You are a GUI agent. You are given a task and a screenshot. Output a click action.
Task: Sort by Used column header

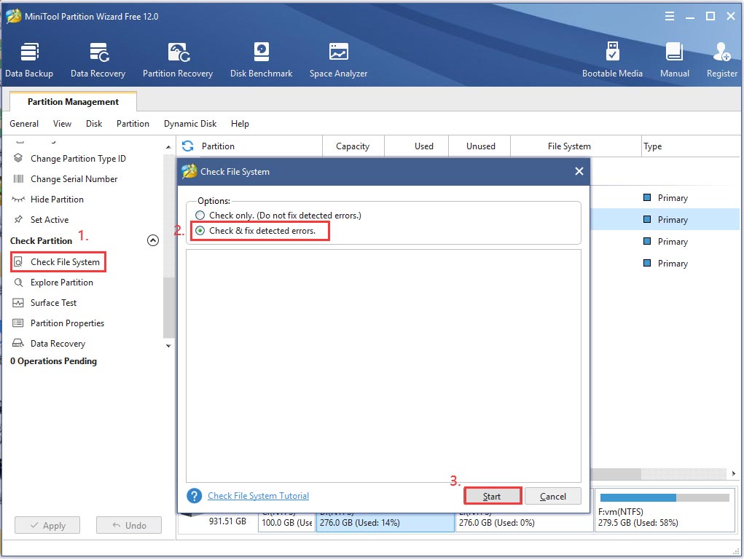(x=417, y=146)
